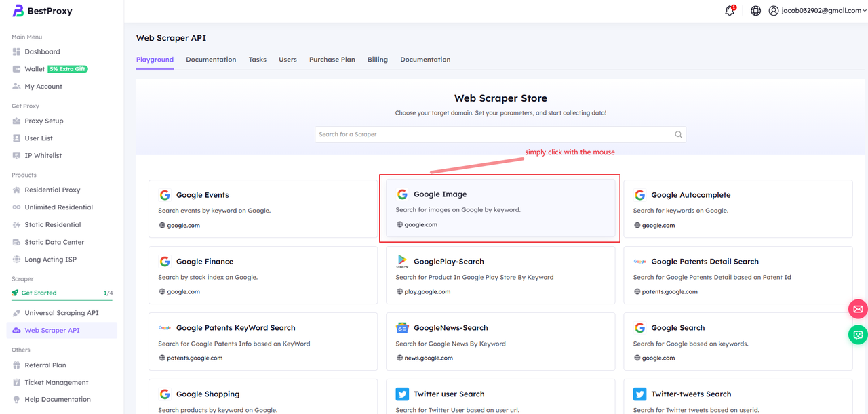Open the Purchase Plan tab
The width and height of the screenshot is (868, 414).
[x=332, y=60]
